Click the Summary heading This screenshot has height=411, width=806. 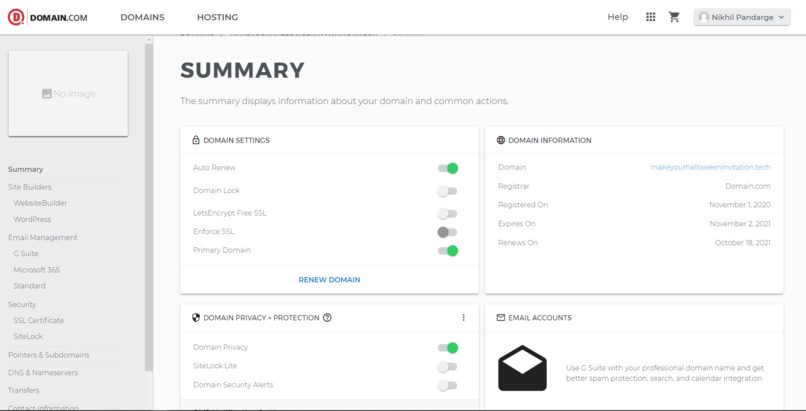click(x=242, y=70)
